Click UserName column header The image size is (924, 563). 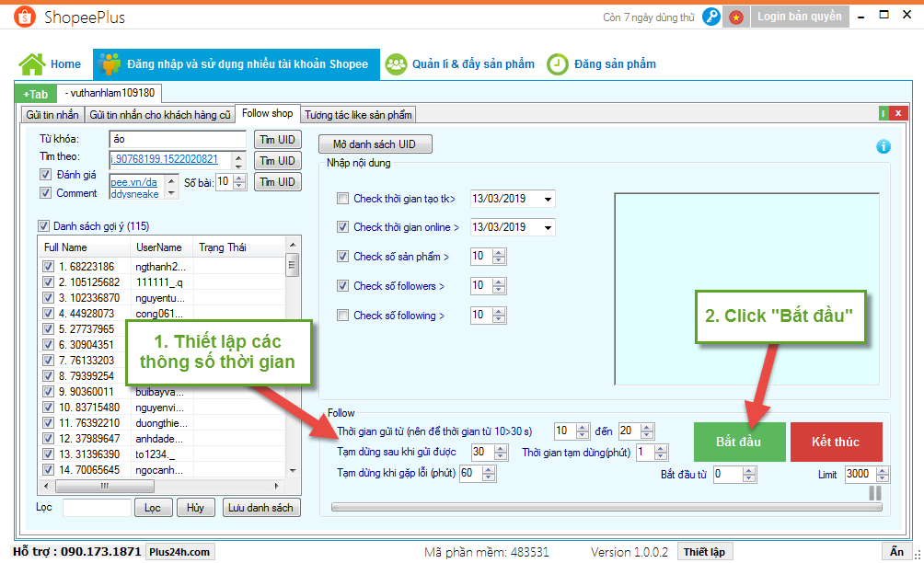(x=159, y=247)
